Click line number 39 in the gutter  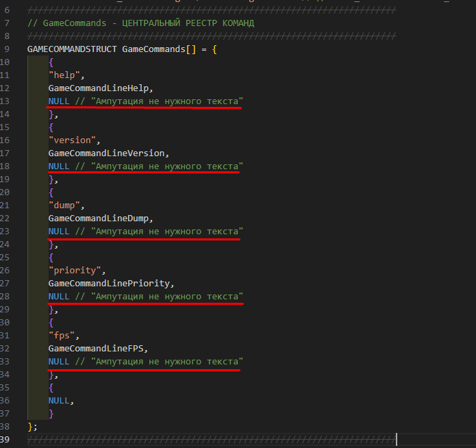(5, 440)
